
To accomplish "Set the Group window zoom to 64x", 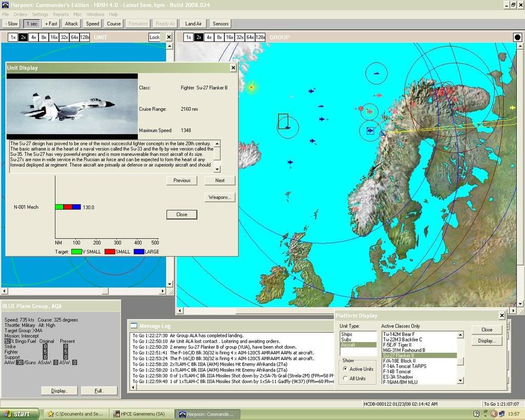I will (x=250, y=37).
